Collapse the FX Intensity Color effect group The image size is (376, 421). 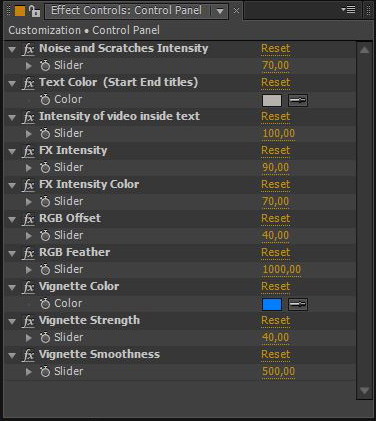point(12,186)
